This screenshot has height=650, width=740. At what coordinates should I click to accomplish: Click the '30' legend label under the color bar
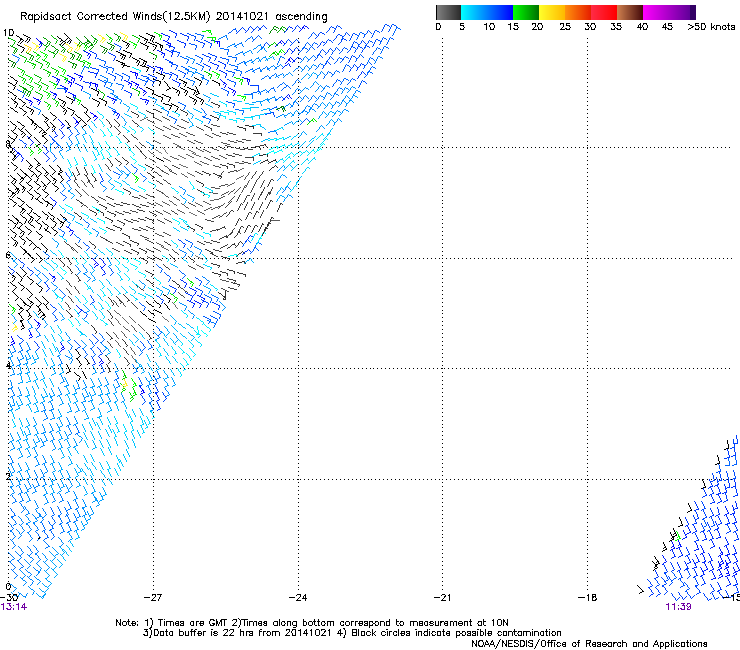[590, 26]
